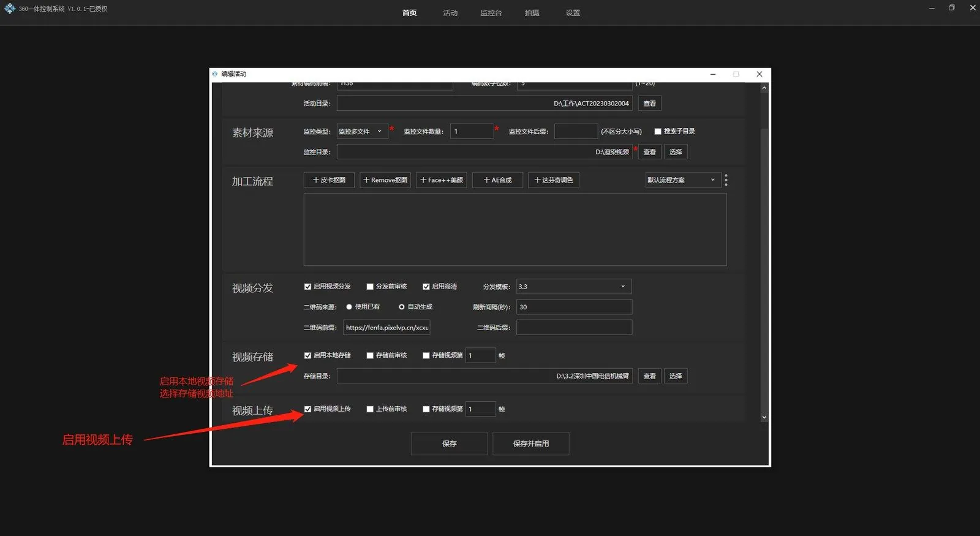Viewport: 980px width, 536px height.
Task: Click the 刷新间隔(秒) input field
Action: 574,307
